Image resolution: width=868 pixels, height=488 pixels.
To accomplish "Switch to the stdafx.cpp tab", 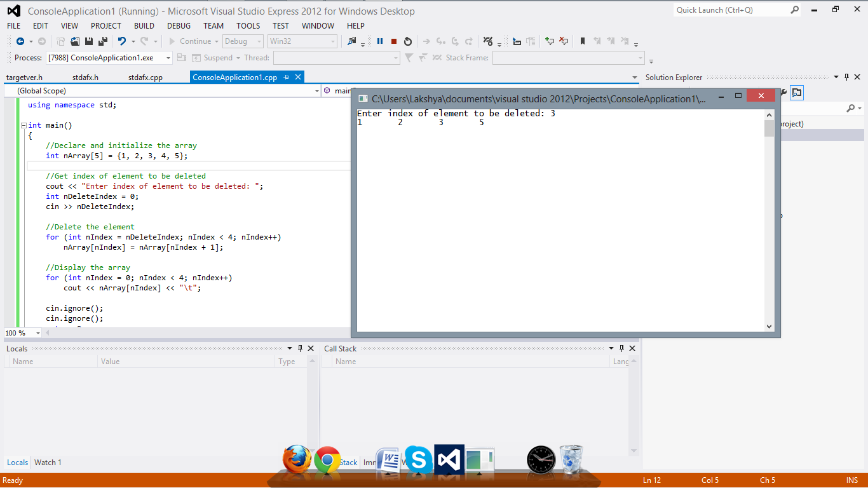I will point(146,77).
